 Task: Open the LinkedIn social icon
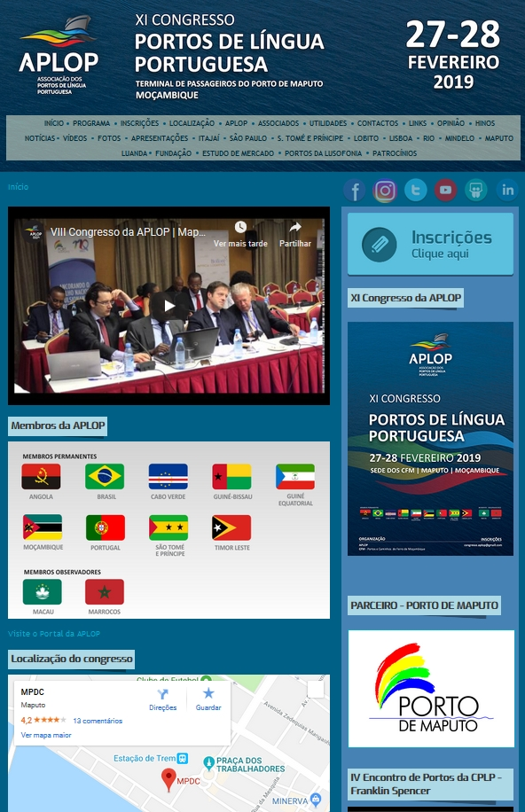coord(507,190)
